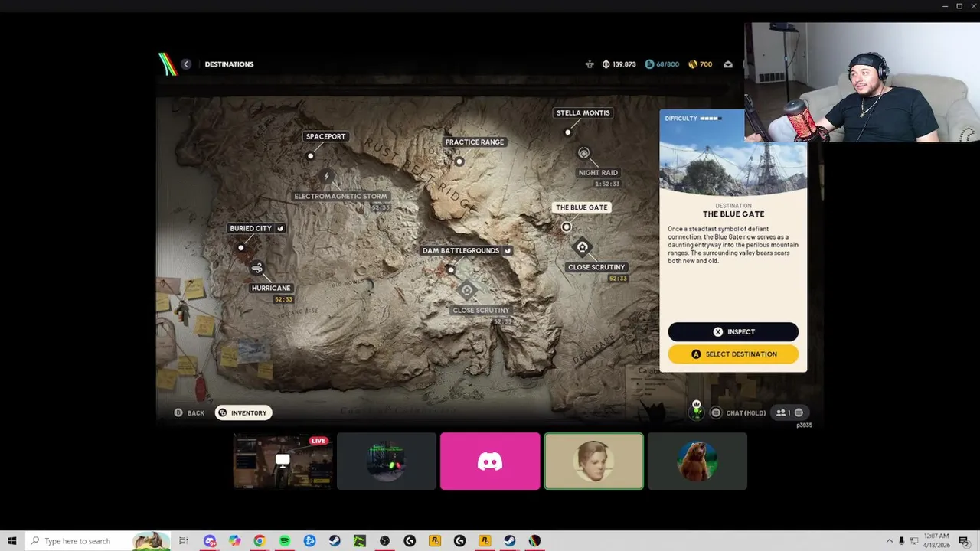Open the mail envelope icon
Viewport: 980px width, 551px height.
point(728,64)
